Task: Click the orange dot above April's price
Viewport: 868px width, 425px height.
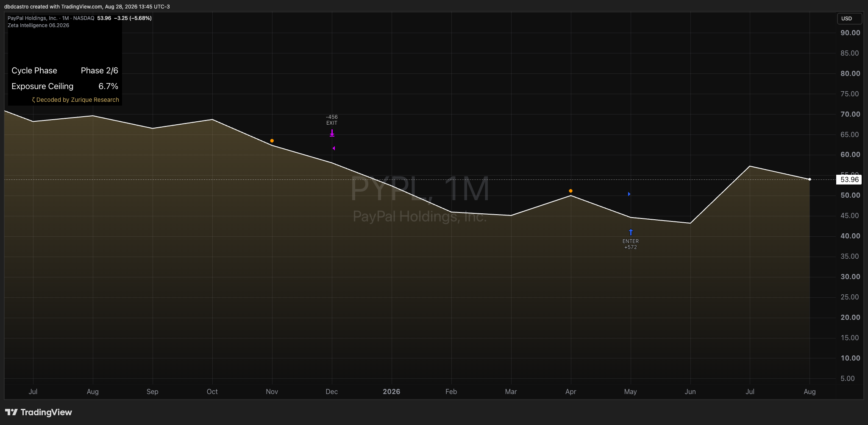Action: click(570, 191)
